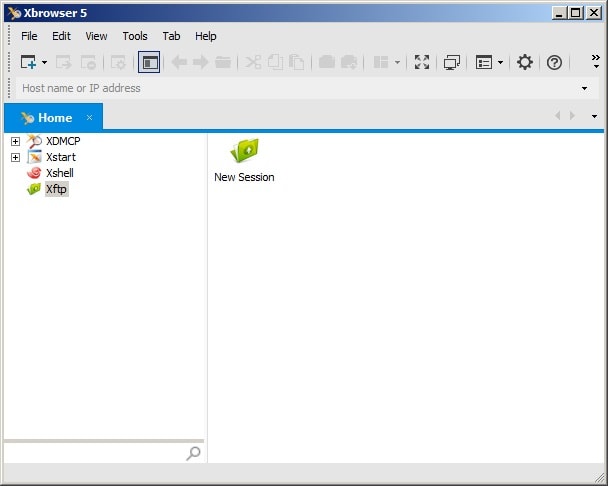
Task: Click the session search input box
Action: tap(94, 453)
